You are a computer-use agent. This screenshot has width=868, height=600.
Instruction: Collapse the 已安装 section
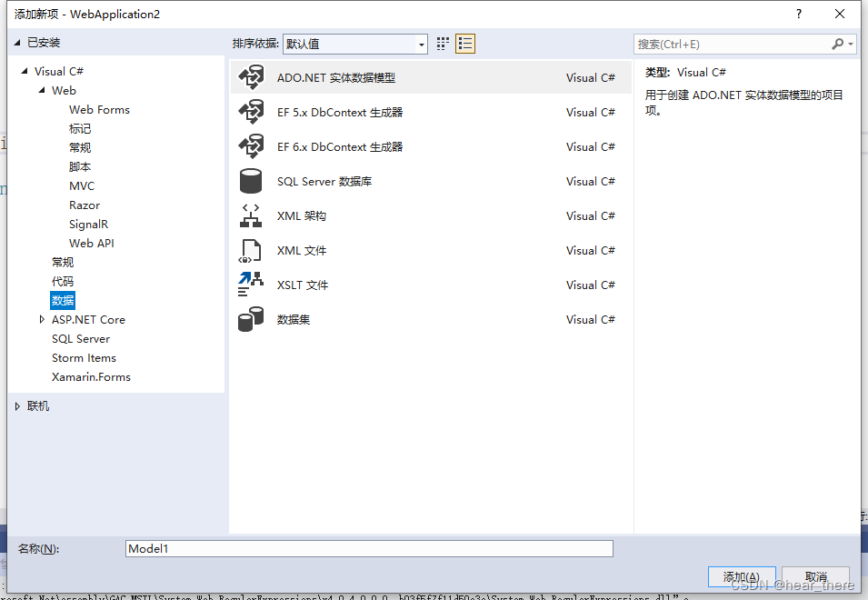(x=17, y=43)
